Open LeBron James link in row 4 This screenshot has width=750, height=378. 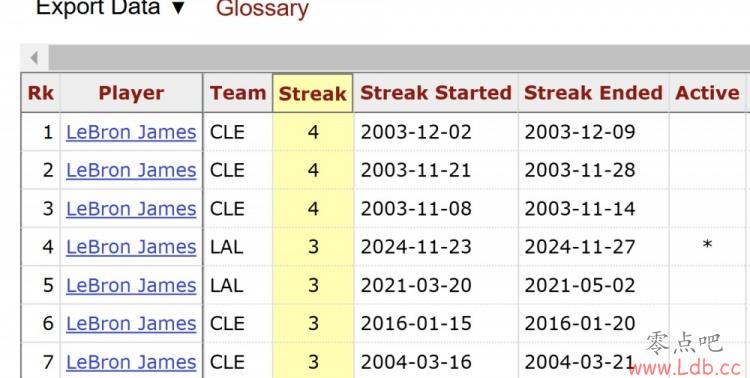131,247
